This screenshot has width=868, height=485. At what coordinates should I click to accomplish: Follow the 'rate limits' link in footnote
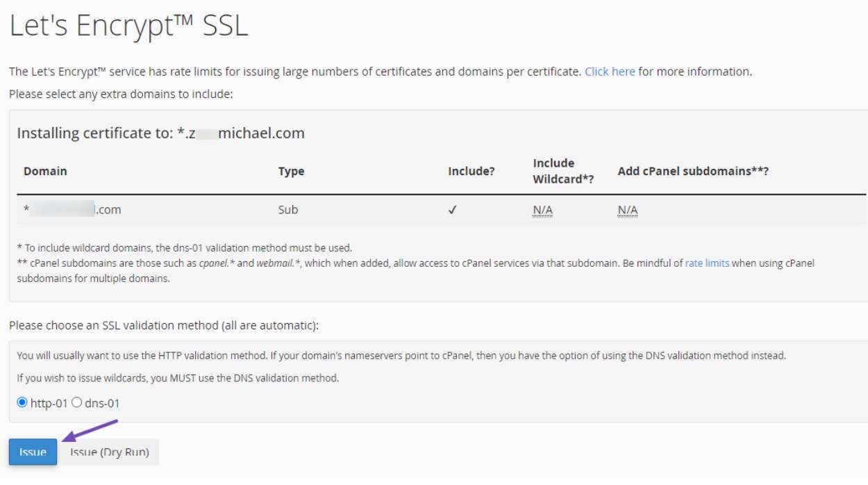[707, 263]
